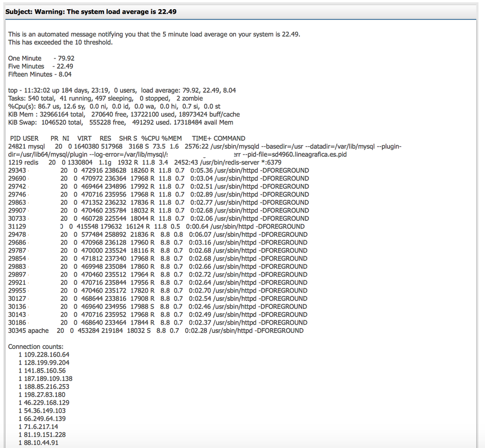This screenshot has height=448, width=485.
Task: Click the Five Minutes 22.49 load line
Action: (40, 66)
